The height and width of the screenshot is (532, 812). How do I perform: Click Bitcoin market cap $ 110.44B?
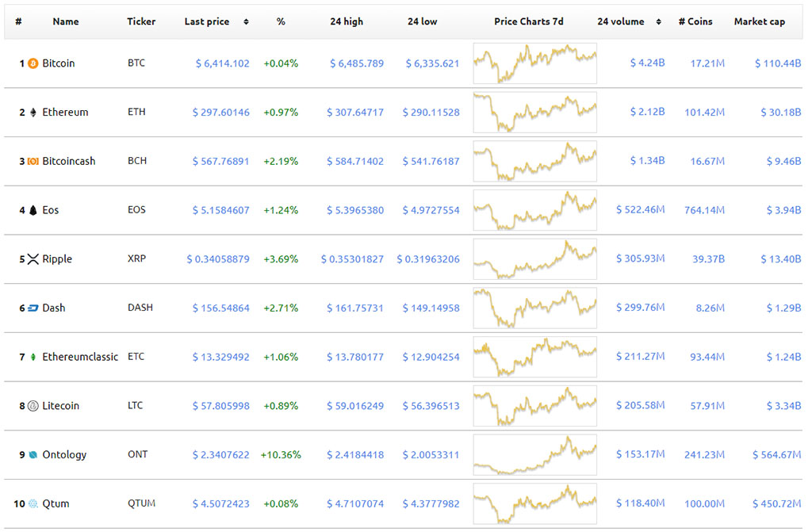coord(778,63)
